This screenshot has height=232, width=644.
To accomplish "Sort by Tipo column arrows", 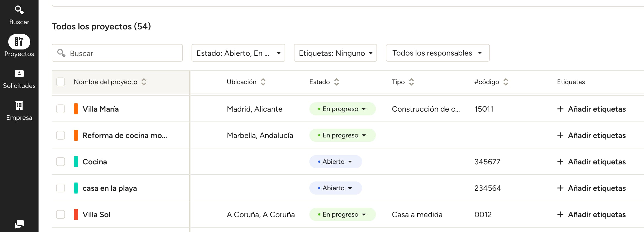I will point(411,82).
